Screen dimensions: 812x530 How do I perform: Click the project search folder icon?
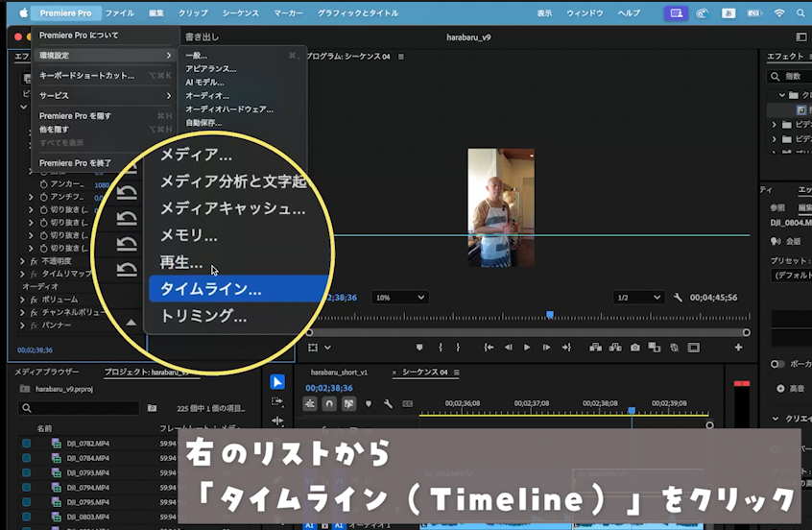coord(152,408)
